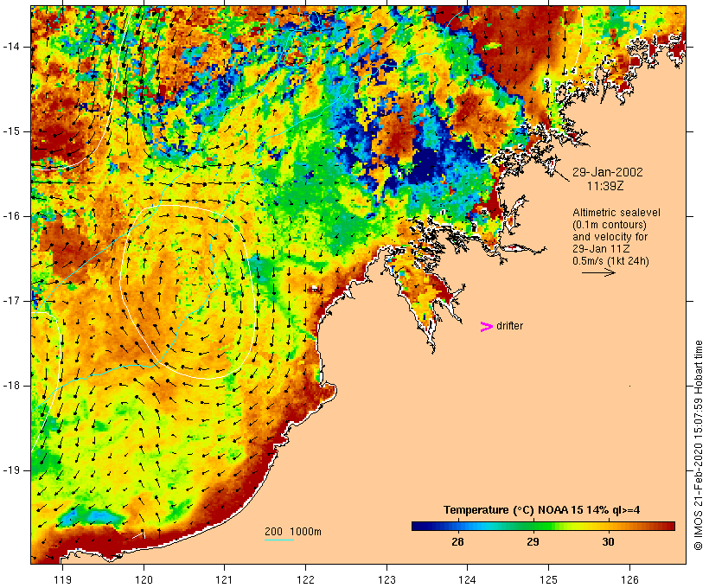The height and width of the screenshot is (588, 709).
Task: Click the dark blue end of colorbar
Action: point(417,526)
